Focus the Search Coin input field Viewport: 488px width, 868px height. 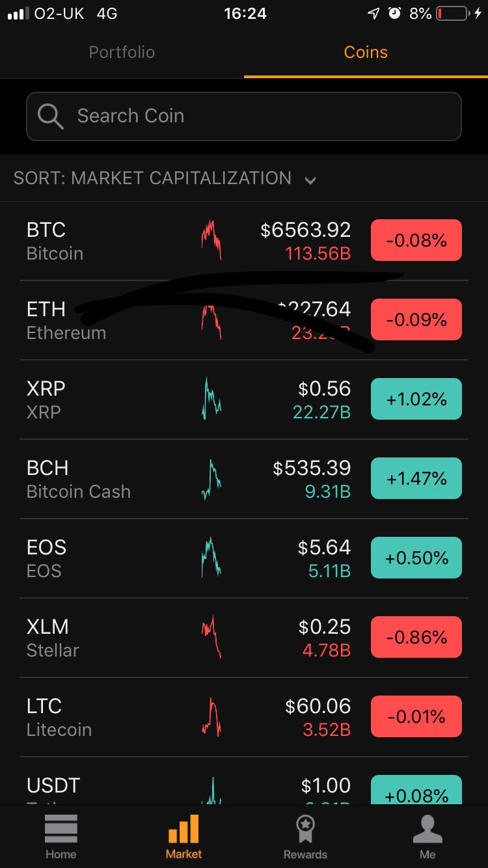244,116
